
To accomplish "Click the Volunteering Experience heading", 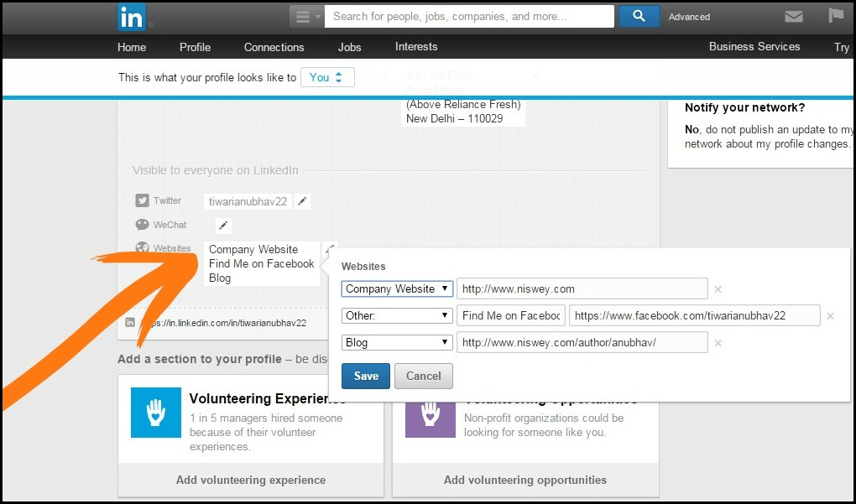I will pos(267,398).
